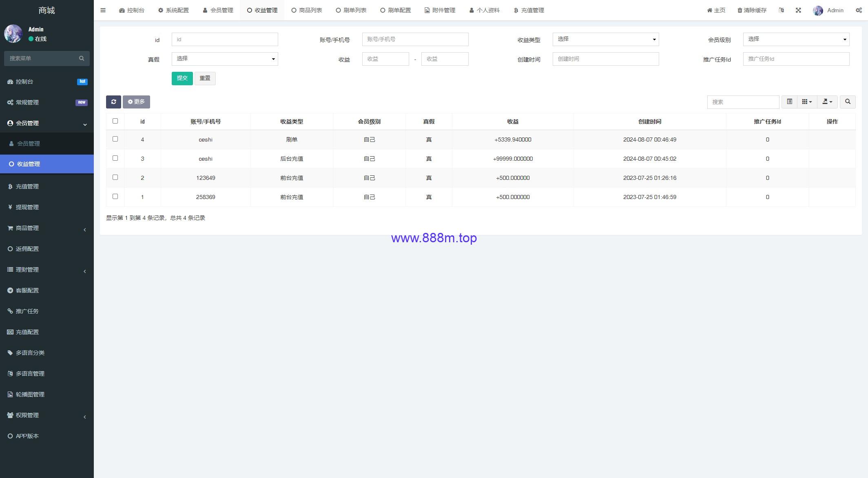Screen dimensions: 868x478
Task: Open the 收益类型 select dropdown
Action: point(606,39)
